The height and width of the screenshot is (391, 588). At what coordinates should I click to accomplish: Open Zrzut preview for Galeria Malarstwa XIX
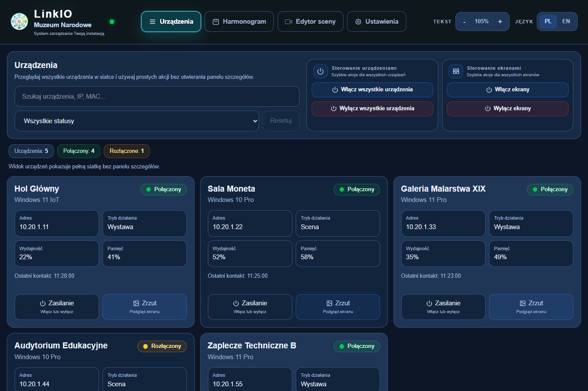point(531,307)
